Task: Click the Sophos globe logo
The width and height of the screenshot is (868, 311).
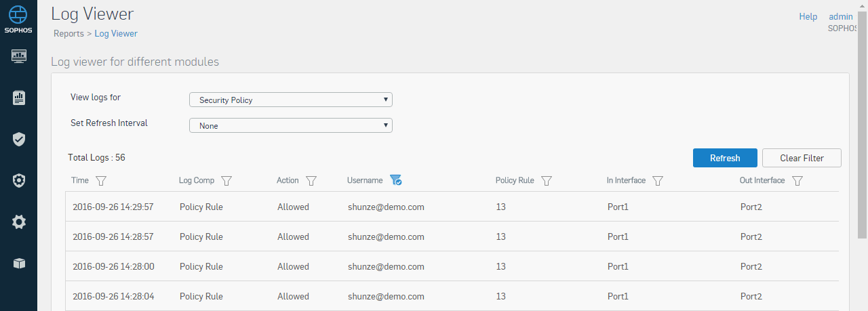Action: (x=18, y=15)
